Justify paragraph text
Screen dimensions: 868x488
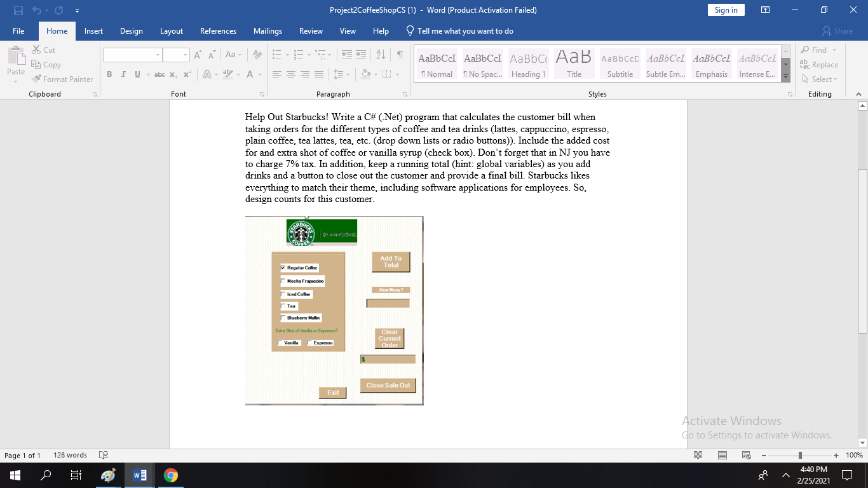[x=319, y=74]
